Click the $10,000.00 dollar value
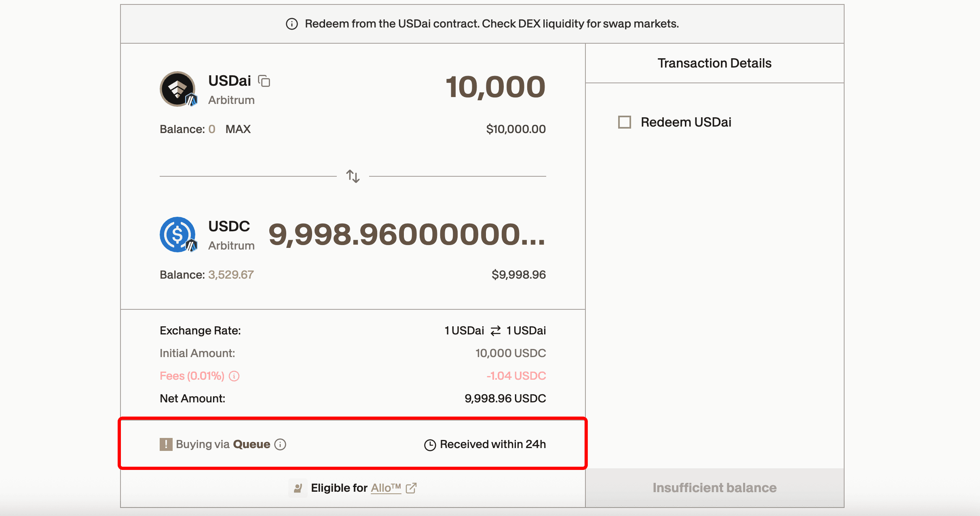Screen dimensions: 980x516 coord(516,129)
